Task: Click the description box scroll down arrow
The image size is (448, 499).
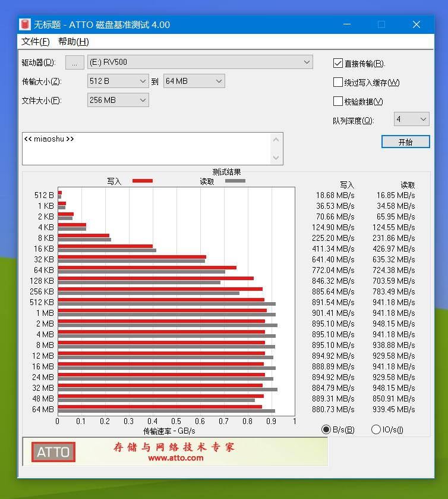Action: coord(276,158)
